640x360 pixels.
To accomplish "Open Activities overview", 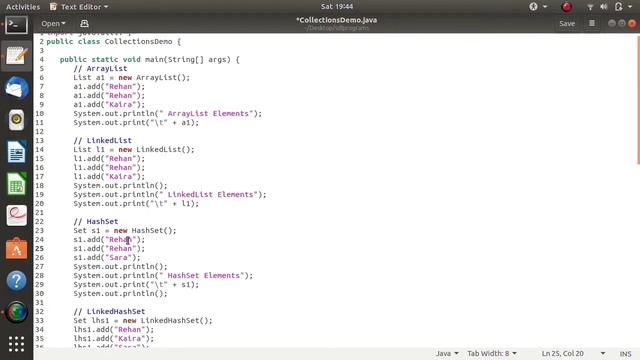I will pyautogui.click(x=23, y=7).
